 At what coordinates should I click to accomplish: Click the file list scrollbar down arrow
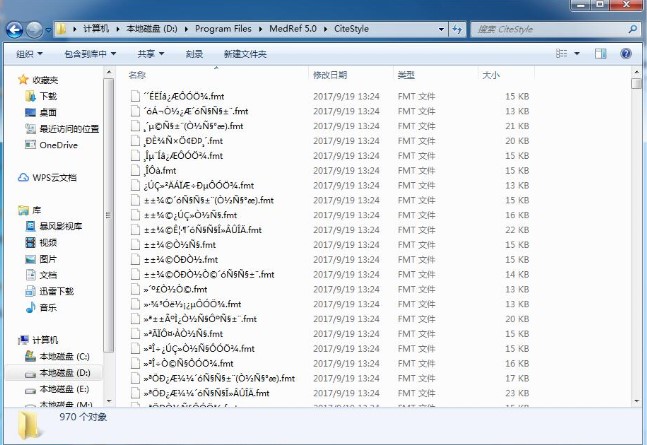tap(636, 401)
